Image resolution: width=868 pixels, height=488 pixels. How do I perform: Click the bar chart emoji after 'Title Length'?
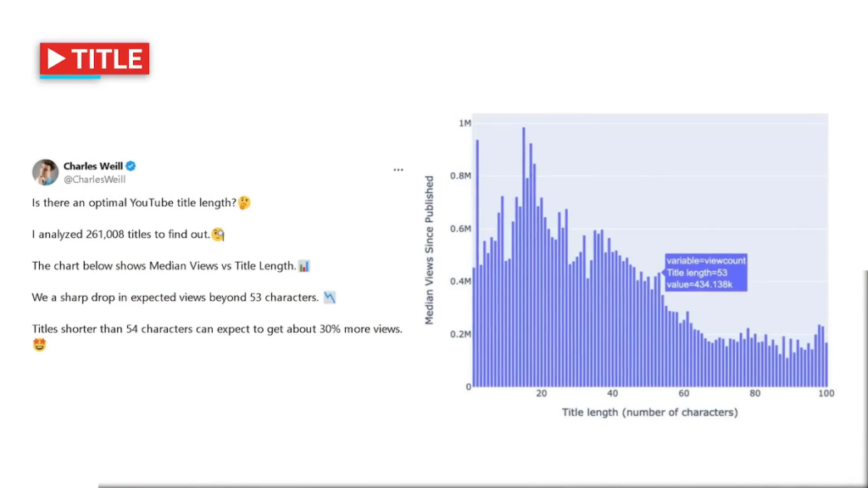click(x=304, y=266)
